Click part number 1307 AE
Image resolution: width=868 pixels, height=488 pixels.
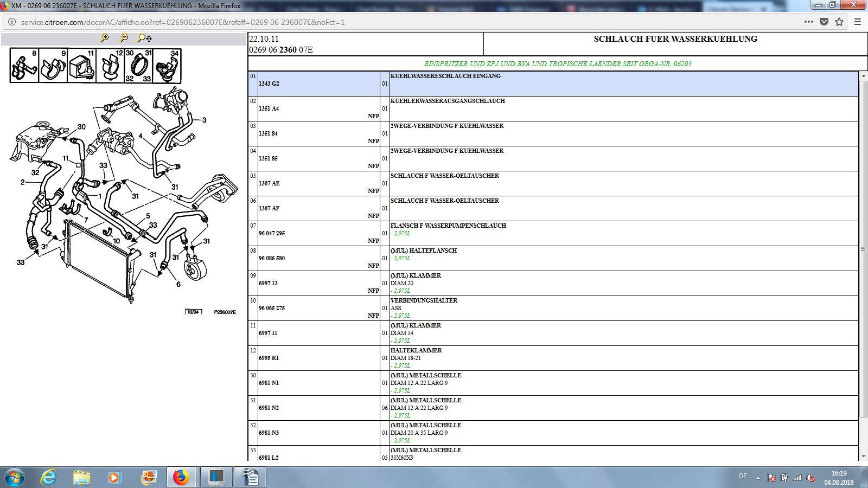269,183
